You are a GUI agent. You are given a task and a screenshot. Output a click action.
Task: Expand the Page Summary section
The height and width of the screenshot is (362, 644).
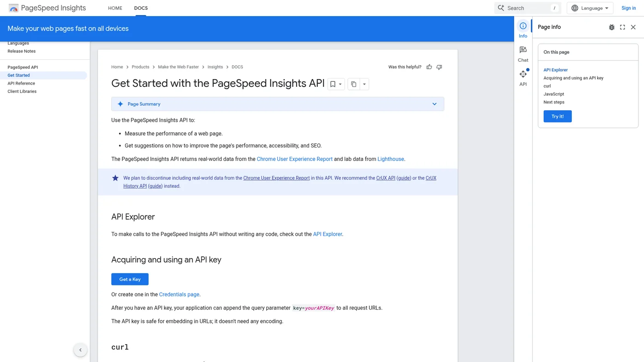pyautogui.click(x=278, y=104)
